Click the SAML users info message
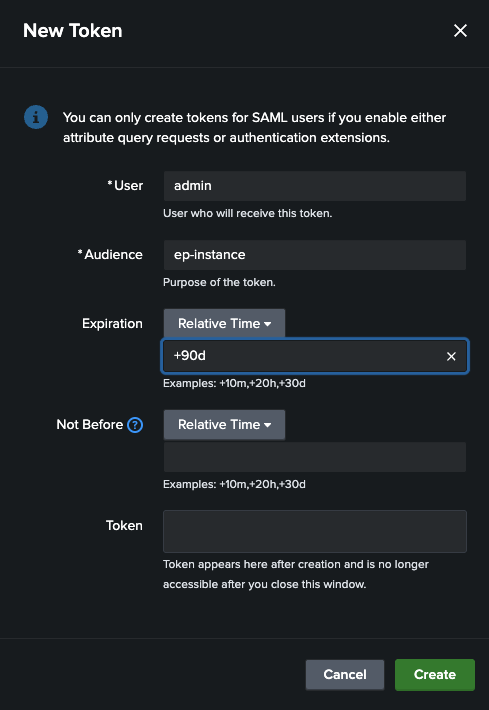This screenshot has width=489, height=710. (254, 127)
